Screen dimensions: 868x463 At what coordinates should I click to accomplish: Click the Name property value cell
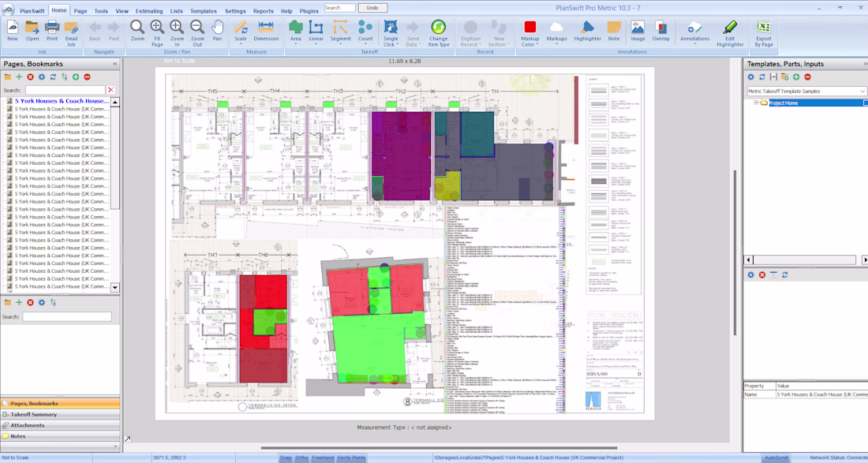(821, 395)
